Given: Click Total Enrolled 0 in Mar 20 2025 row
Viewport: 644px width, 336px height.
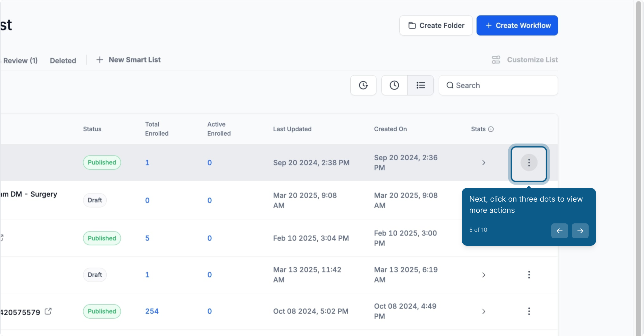Looking at the screenshot, I should tap(147, 200).
